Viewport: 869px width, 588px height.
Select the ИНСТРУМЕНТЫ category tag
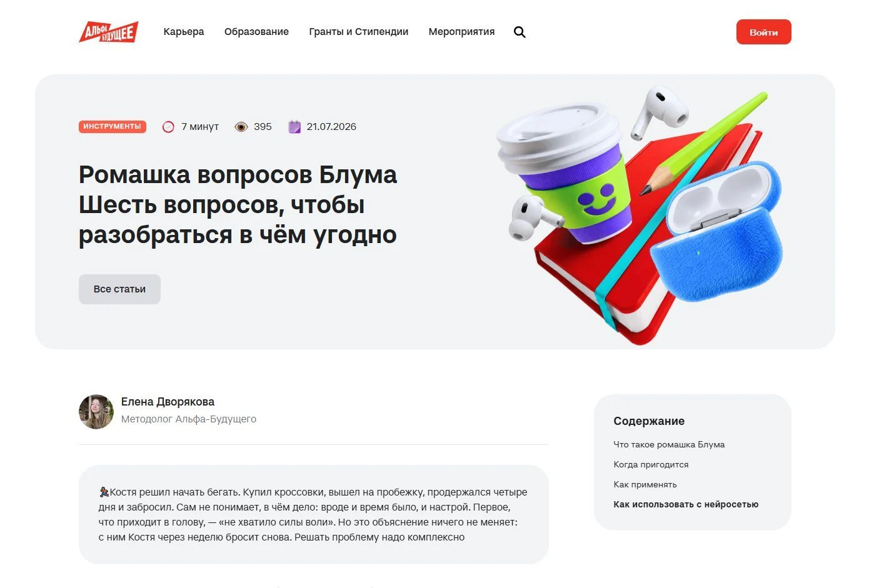coord(113,127)
